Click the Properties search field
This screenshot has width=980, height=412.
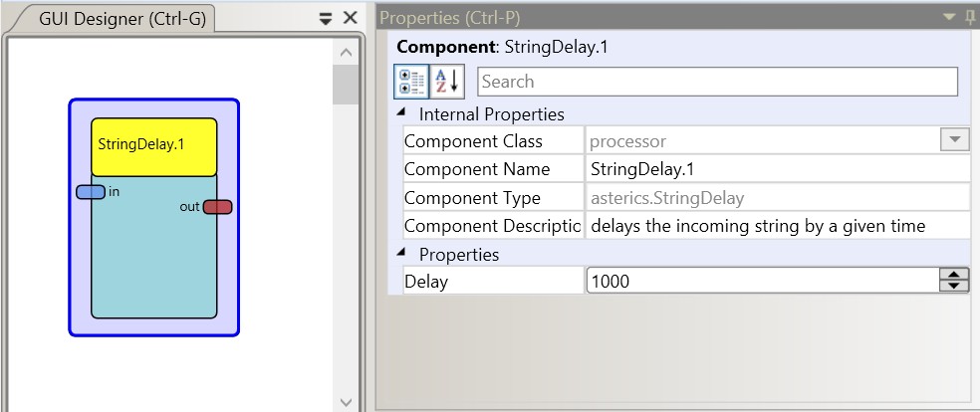[717, 82]
